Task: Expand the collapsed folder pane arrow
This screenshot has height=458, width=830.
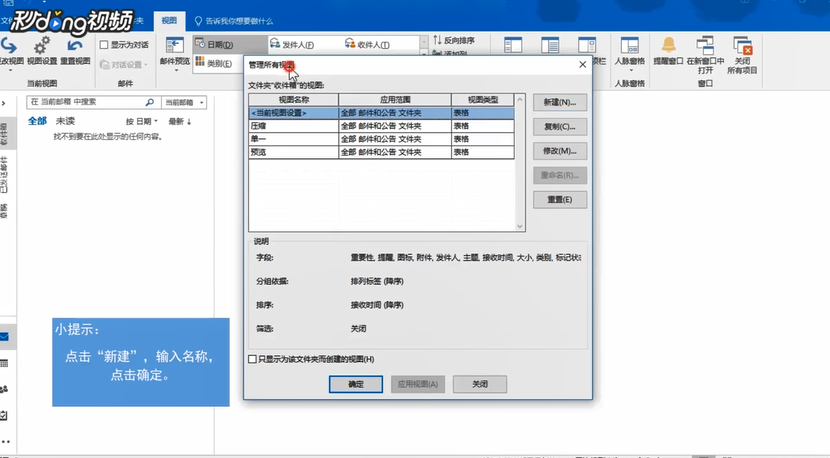Action: [4, 103]
